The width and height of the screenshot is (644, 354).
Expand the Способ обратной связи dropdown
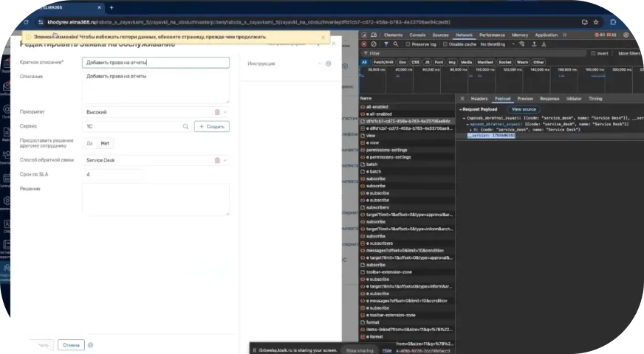225,160
